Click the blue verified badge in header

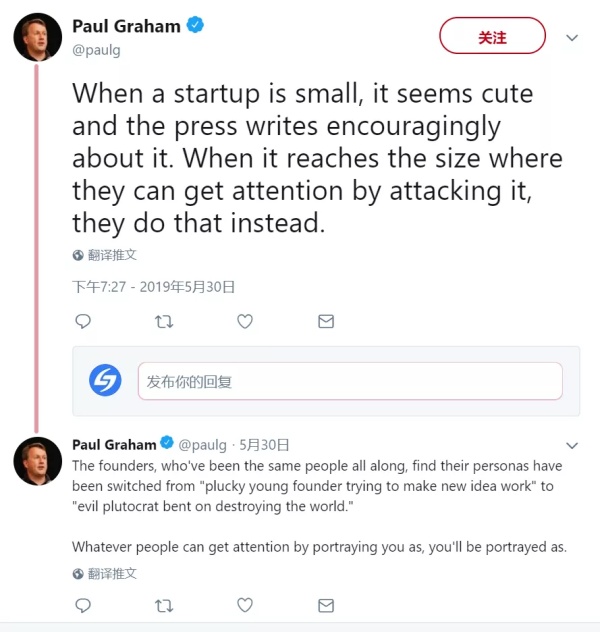pos(196,26)
